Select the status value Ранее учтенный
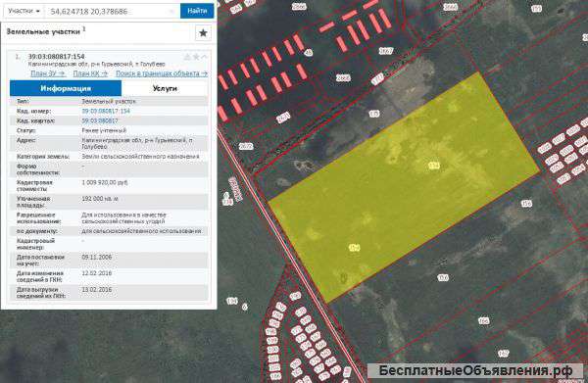The height and width of the screenshot is (383, 588). 104,130
